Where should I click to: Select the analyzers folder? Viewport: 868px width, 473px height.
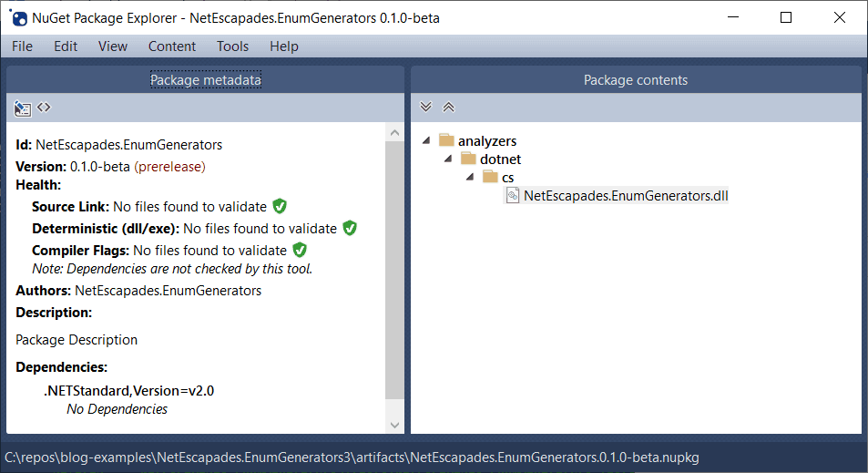point(487,141)
